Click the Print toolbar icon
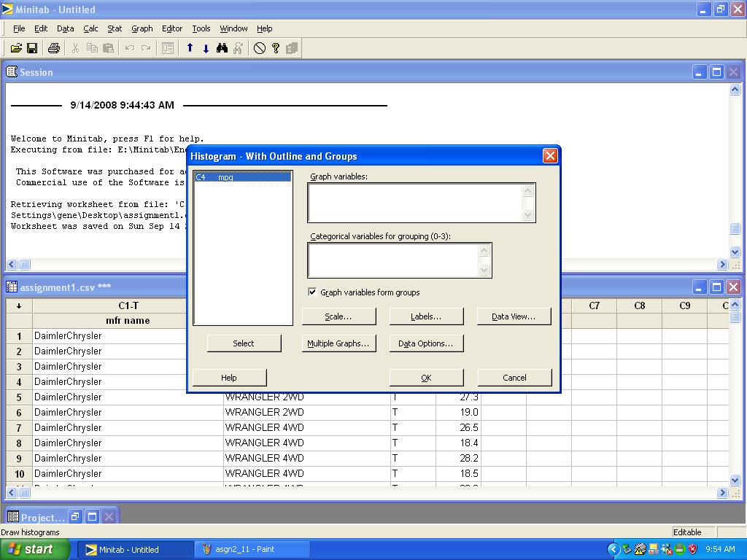 pyautogui.click(x=53, y=48)
